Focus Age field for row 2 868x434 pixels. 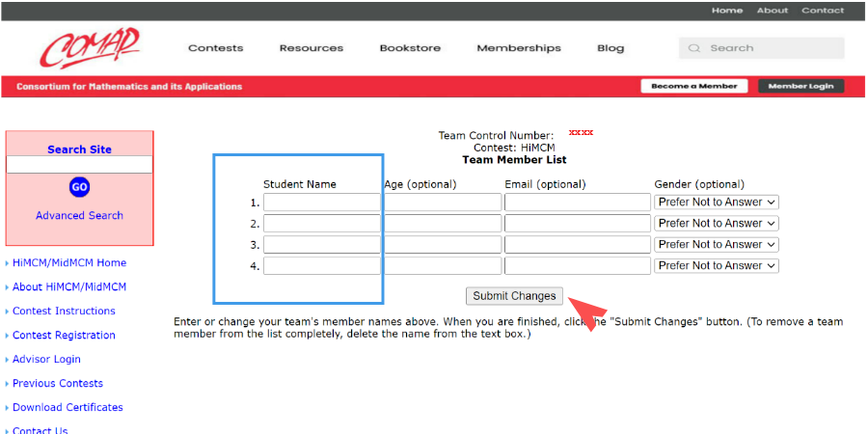tap(443, 223)
